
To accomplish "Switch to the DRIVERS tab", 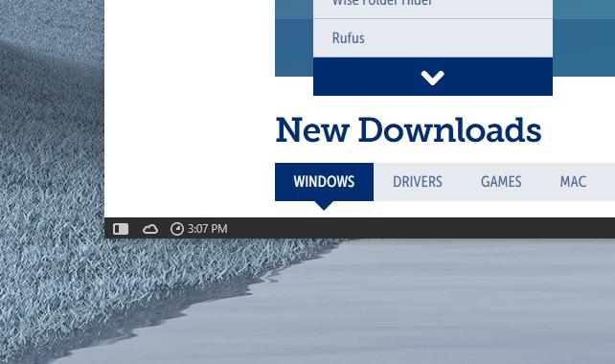I will [418, 182].
